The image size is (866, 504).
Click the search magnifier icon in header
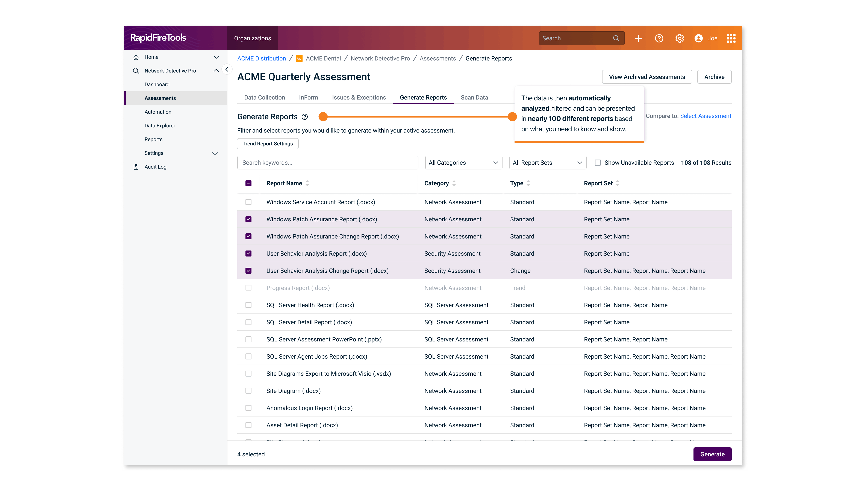[616, 38]
